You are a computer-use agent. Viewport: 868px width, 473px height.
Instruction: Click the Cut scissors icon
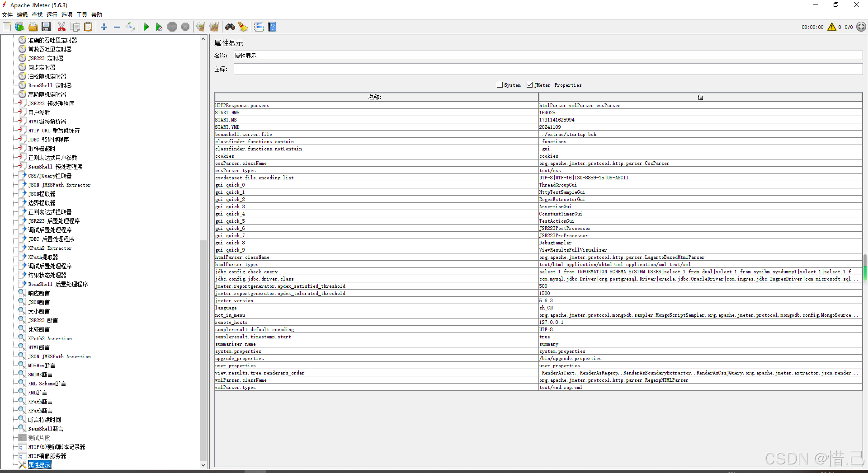click(x=62, y=27)
